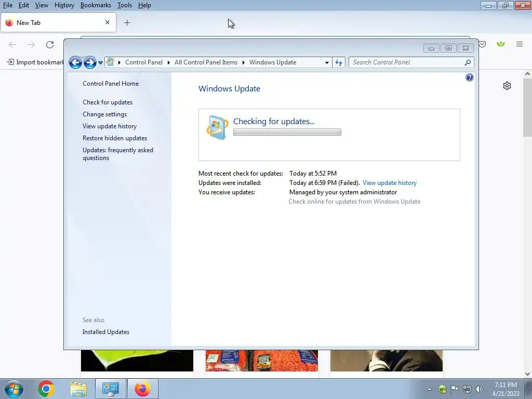Click Firefox back navigation arrow

12,45
